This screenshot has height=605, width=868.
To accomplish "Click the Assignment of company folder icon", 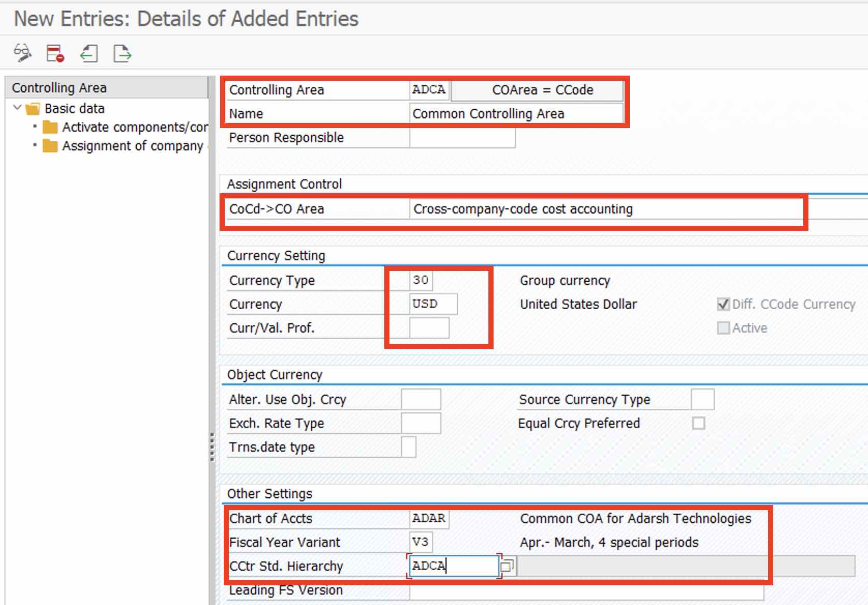I will point(50,146).
